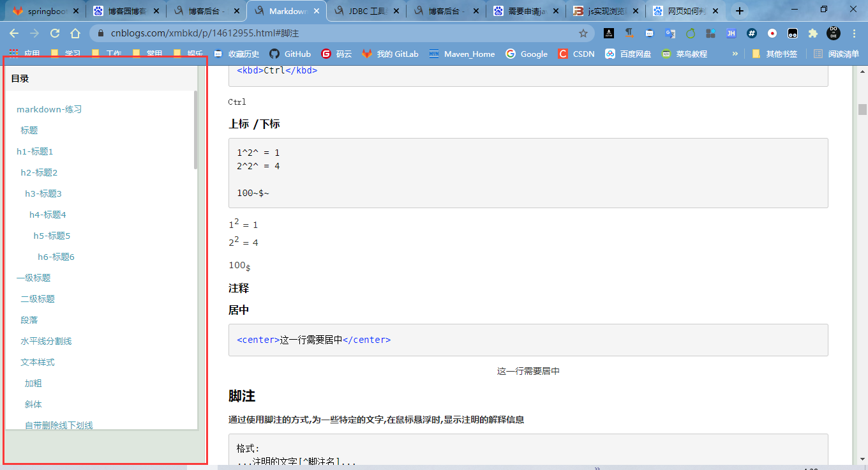Jump to 一级标题 in the 目录
The width and height of the screenshot is (868, 470).
34,278
